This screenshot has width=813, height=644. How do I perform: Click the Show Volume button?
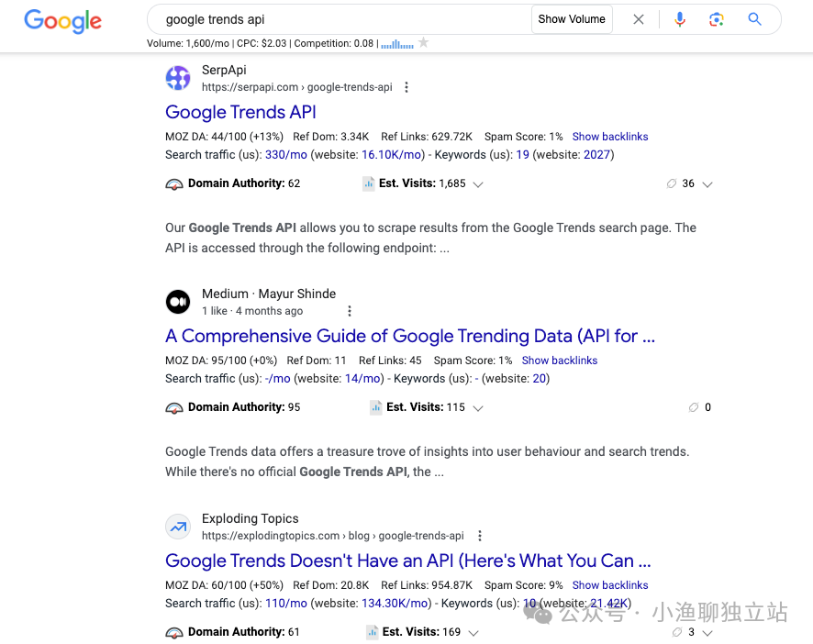(x=572, y=19)
